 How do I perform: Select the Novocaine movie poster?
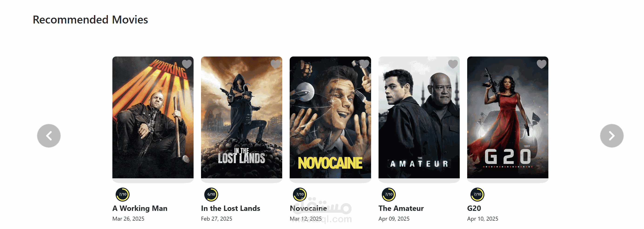click(330, 117)
